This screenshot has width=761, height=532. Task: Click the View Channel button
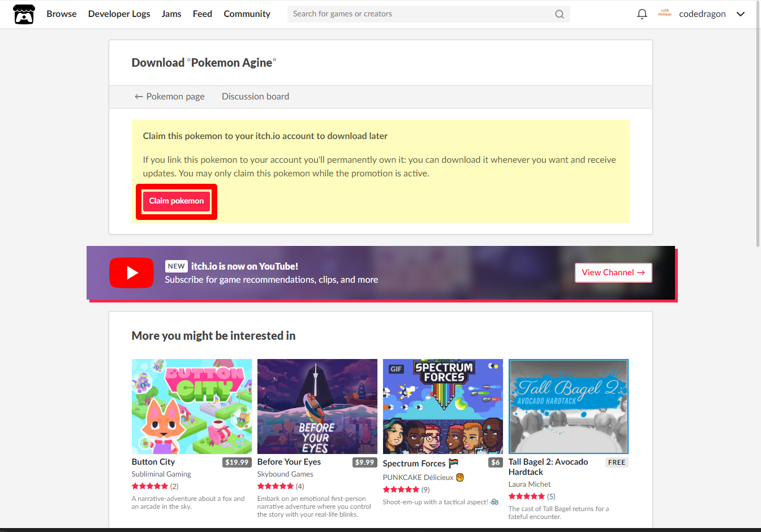(613, 273)
